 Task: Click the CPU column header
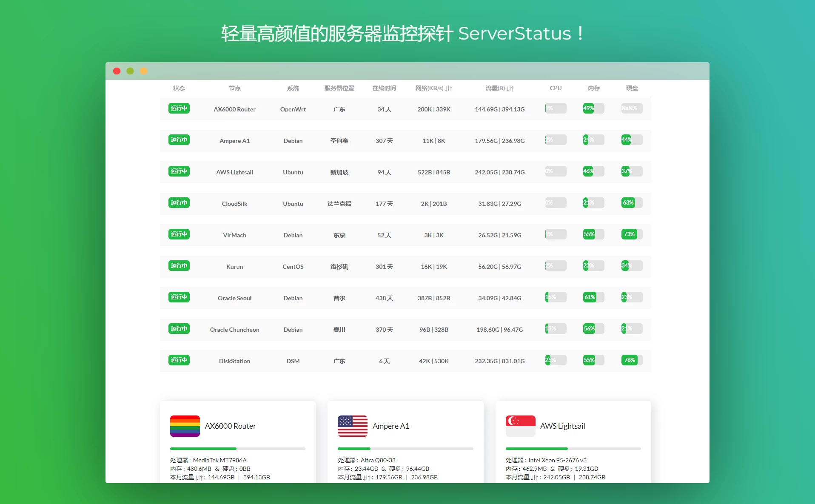pos(556,88)
